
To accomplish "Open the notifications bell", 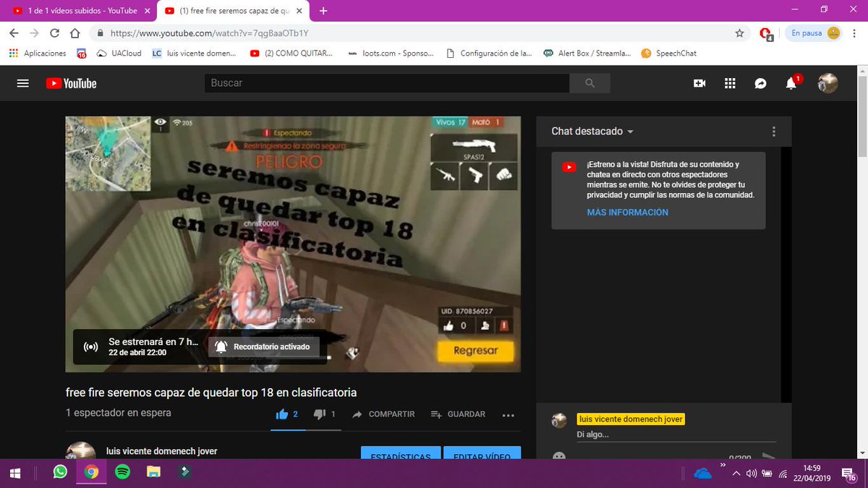I will (x=791, y=83).
